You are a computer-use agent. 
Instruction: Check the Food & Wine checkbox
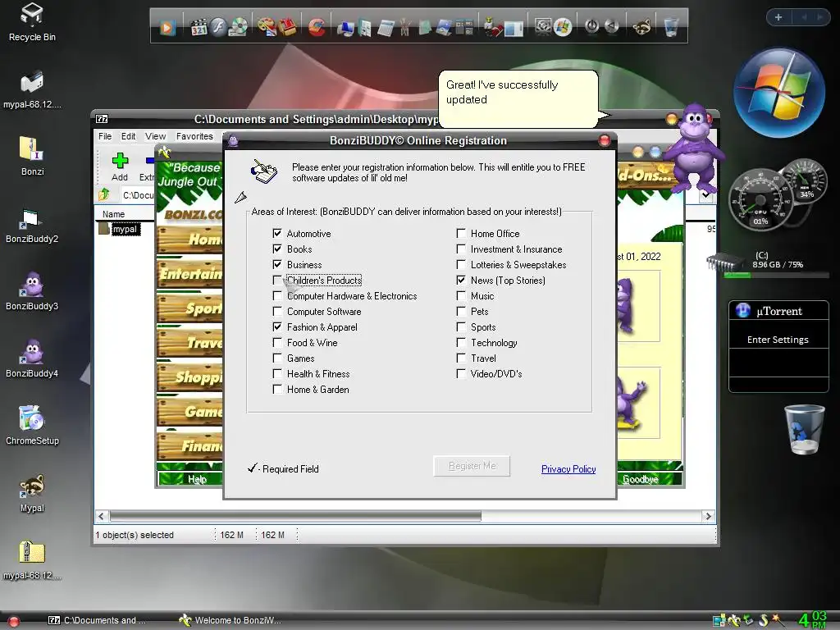pos(277,342)
